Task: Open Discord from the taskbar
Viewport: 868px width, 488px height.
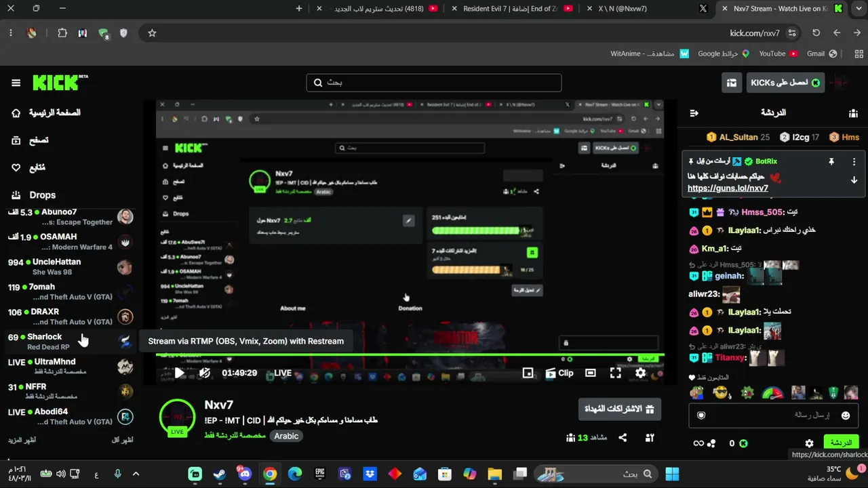Action: pyautogui.click(x=245, y=474)
